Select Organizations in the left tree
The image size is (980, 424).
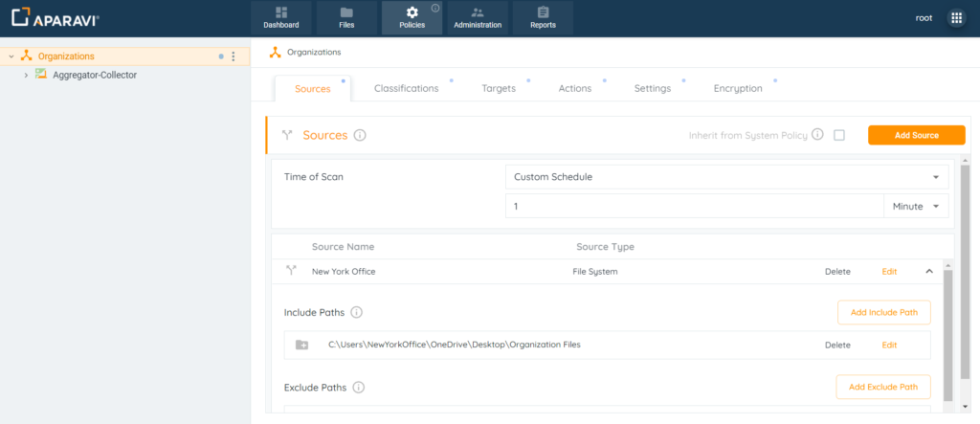[66, 56]
